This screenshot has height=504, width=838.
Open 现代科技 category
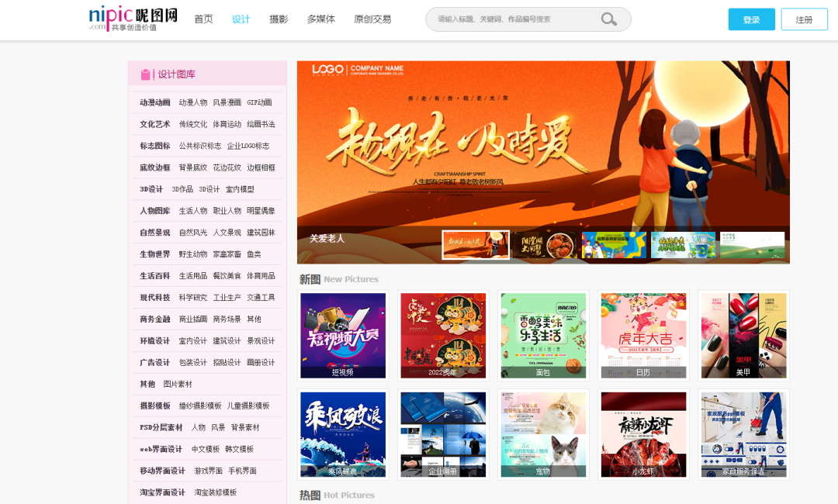tap(155, 298)
